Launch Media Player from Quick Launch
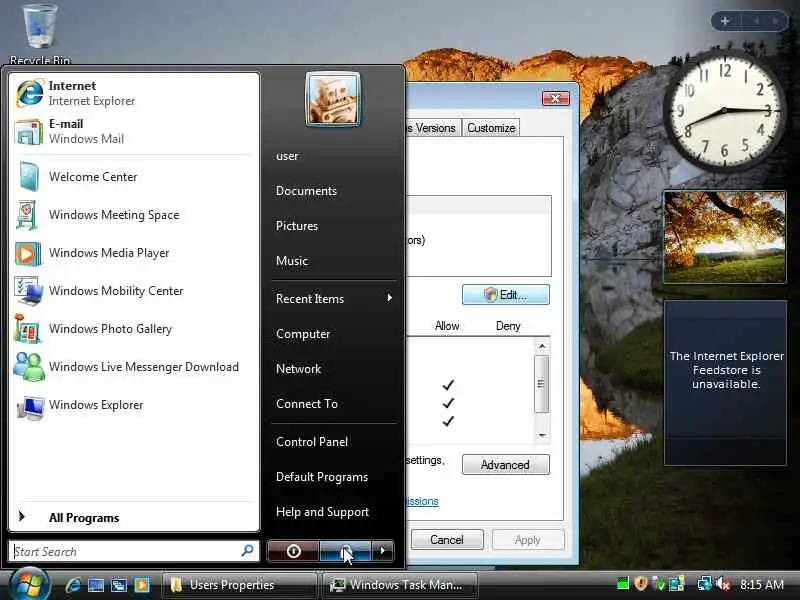The height and width of the screenshot is (600, 800). coord(142,585)
